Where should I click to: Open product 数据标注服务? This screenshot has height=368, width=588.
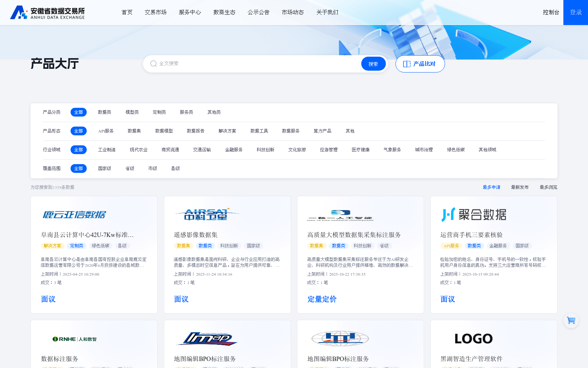60,359
